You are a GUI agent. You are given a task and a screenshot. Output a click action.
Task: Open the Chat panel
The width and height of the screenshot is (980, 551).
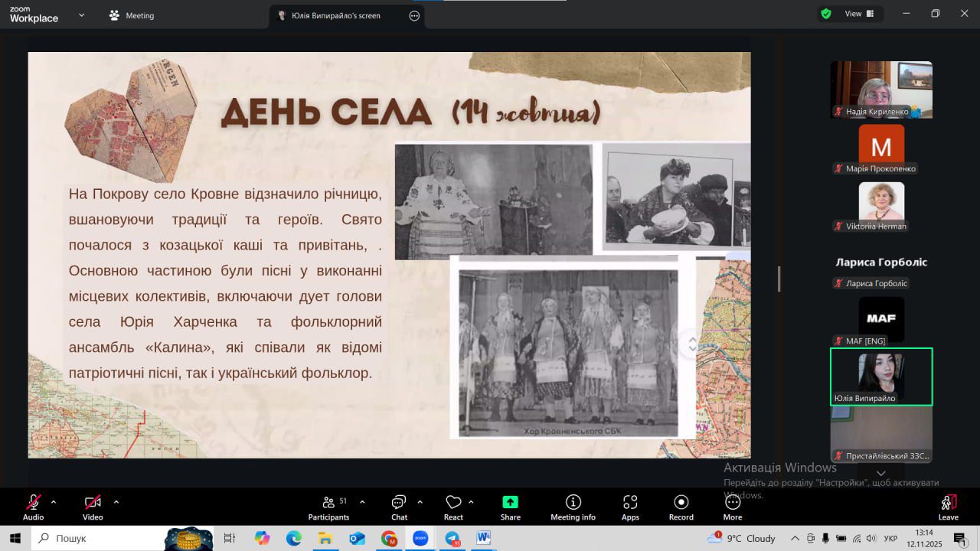pos(399,507)
